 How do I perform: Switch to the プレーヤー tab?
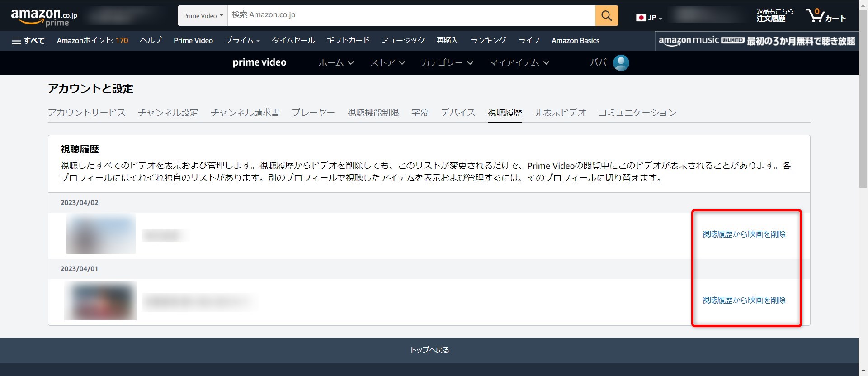pyautogui.click(x=313, y=113)
